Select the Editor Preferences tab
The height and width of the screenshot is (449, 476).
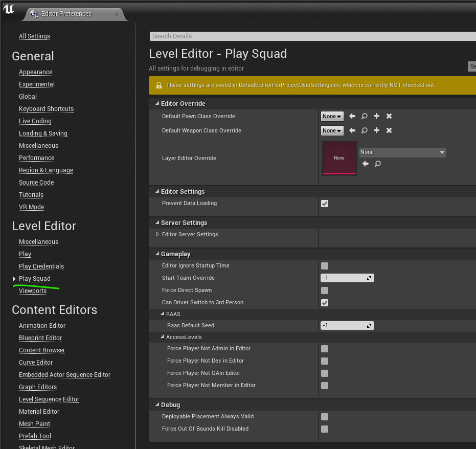point(67,14)
